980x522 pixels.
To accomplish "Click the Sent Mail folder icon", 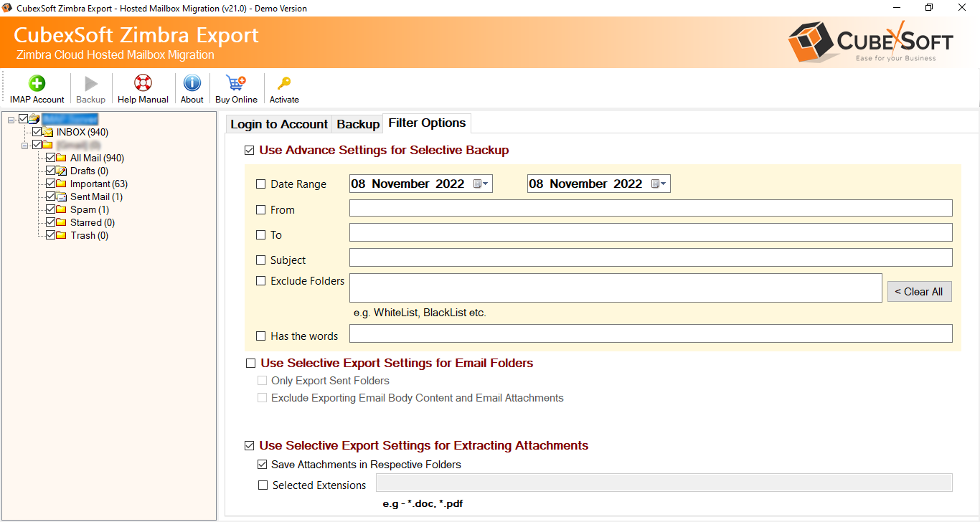I will pyautogui.click(x=61, y=196).
